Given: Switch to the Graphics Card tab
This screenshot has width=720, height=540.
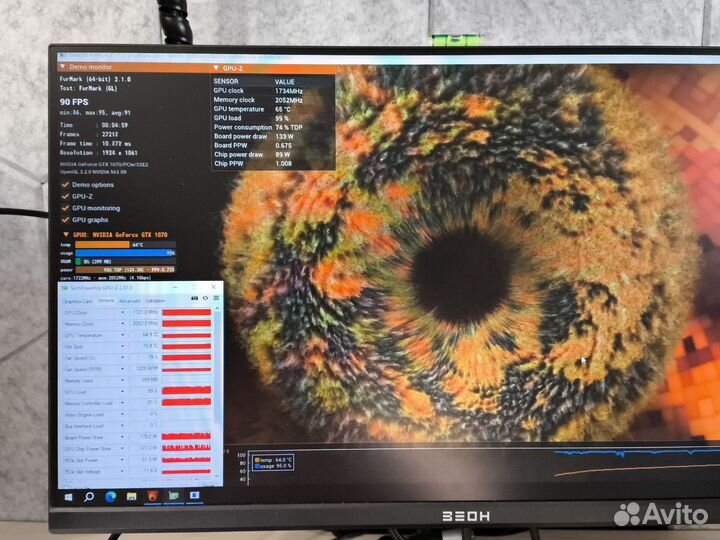Looking at the screenshot, I should pos(77,300).
